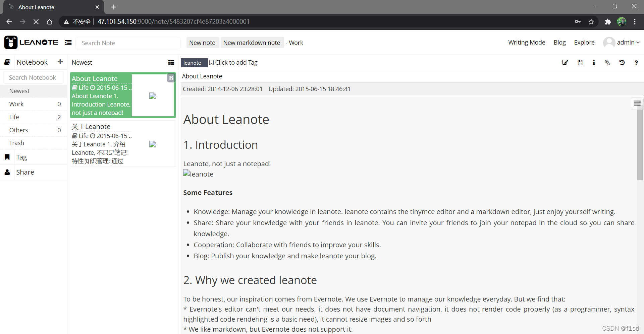Click the Newest note list header
This screenshot has width=644, height=334.
coord(82,63)
